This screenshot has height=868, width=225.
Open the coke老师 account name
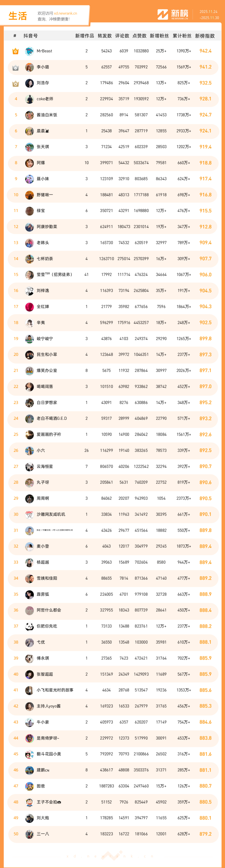(45, 99)
